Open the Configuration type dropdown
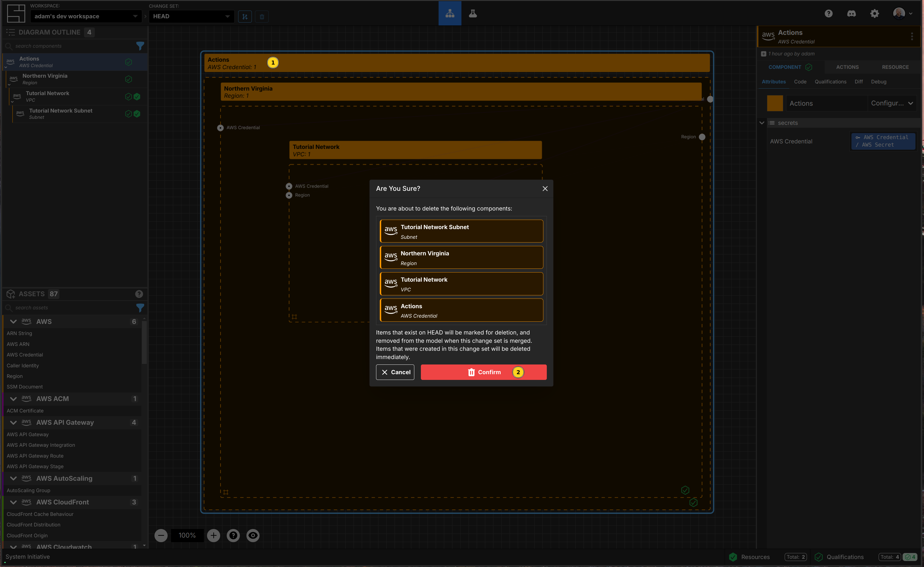 891,103
